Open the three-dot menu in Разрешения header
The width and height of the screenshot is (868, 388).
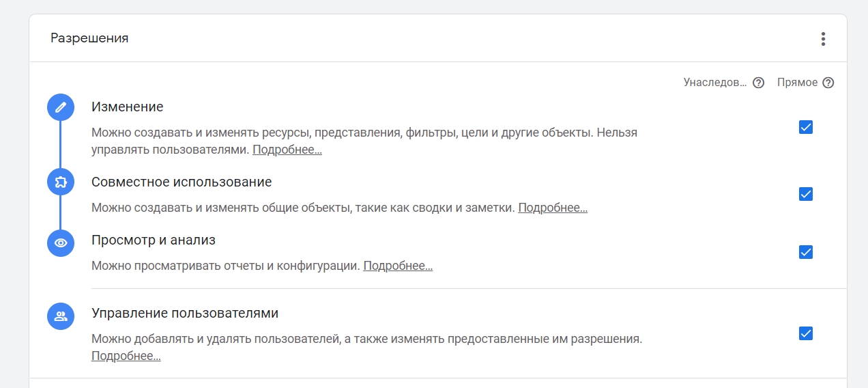tap(823, 39)
